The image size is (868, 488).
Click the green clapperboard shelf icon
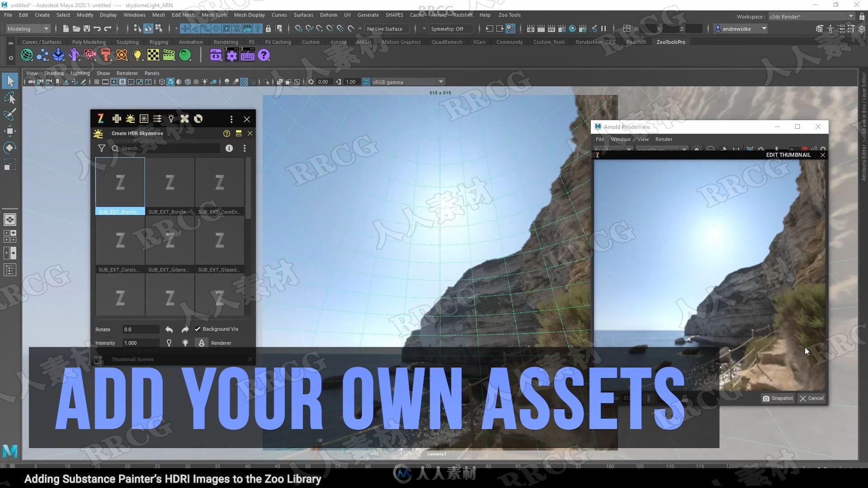pyautogui.click(x=169, y=55)
